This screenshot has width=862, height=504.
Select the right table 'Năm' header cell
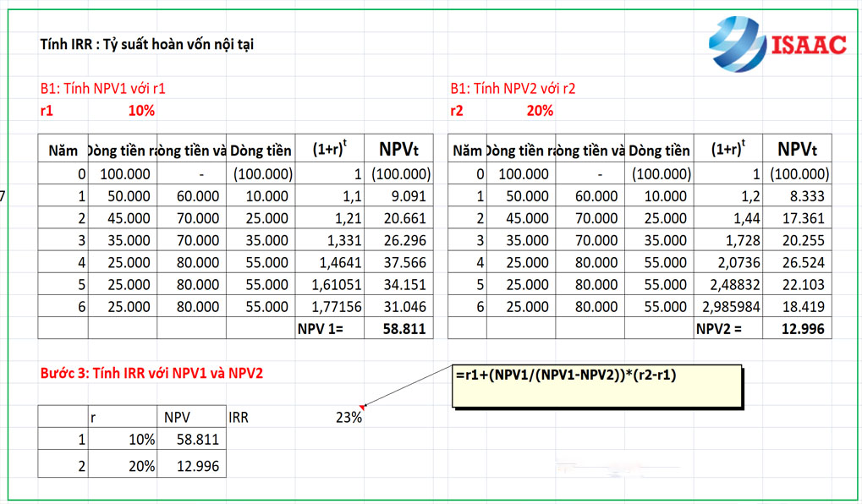pyautogui.click(x=467, y=148)
